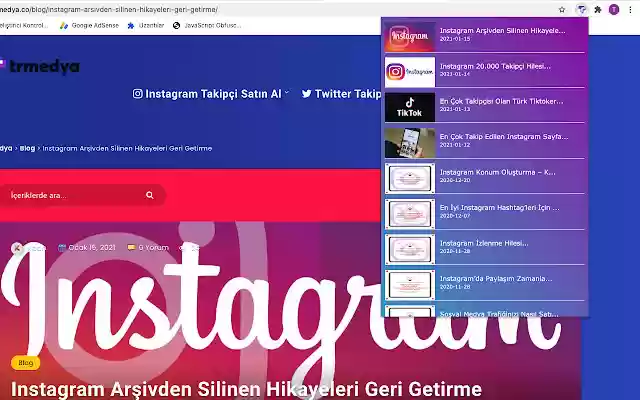640x400 pixels.
Task: Click the Instagram script logo thumbnail in popup
Action: pyautogui.click(x=410, y=36)
